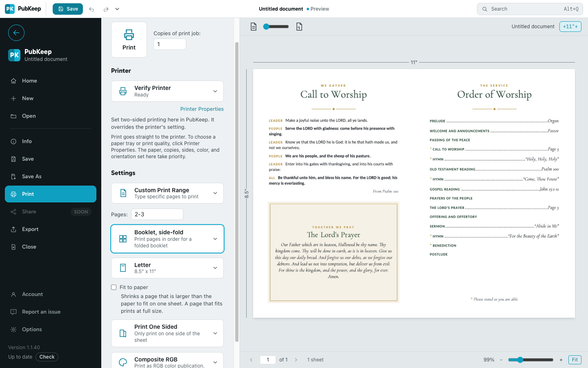Image resolution: width=588 pixels, height=368 pixels.
Task: Click the Search box
Action: [x=530, y=9]
